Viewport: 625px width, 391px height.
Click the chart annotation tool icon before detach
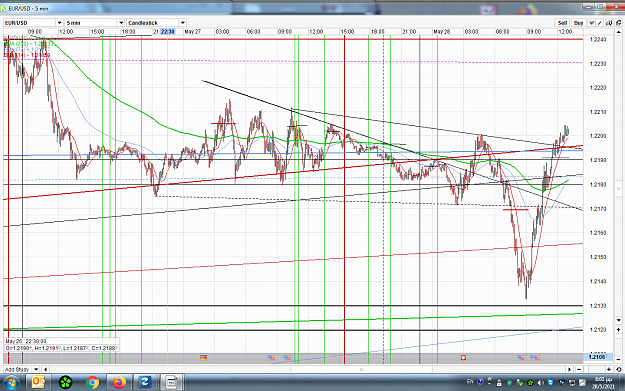point(609,23)
